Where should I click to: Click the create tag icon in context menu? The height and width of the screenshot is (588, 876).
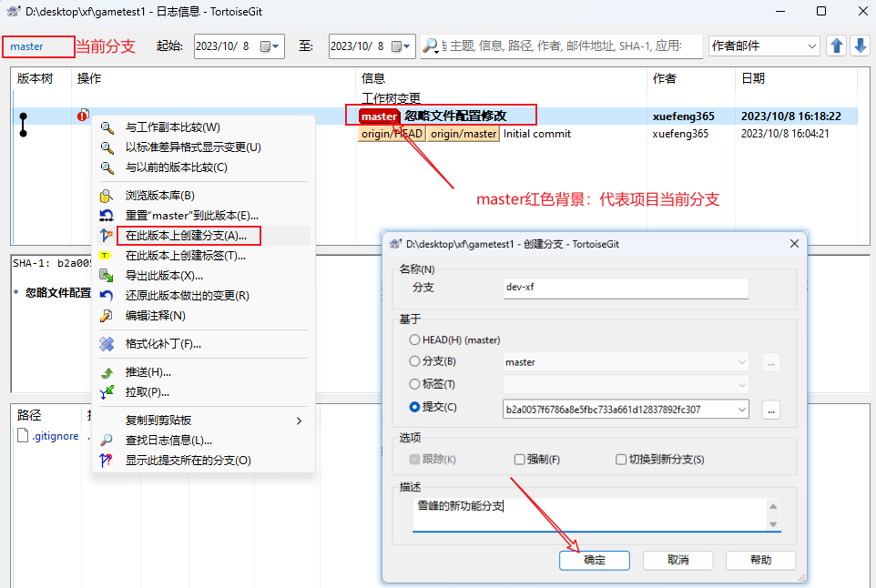pyautogui.click(x=106, y=255)
